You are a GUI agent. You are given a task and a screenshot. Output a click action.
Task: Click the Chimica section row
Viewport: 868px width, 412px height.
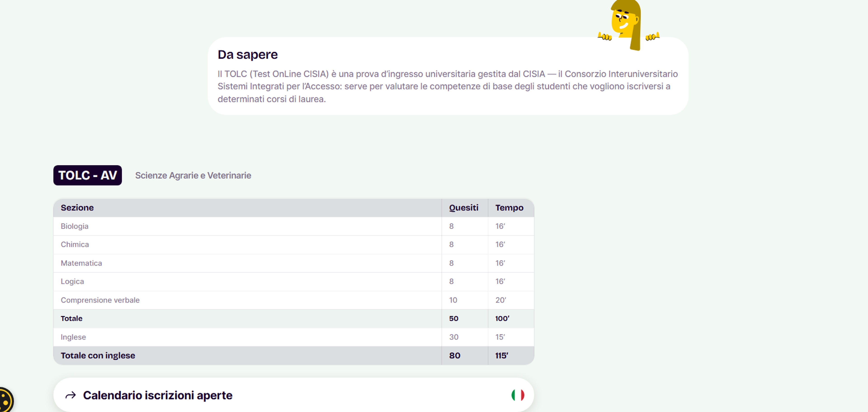294,245
